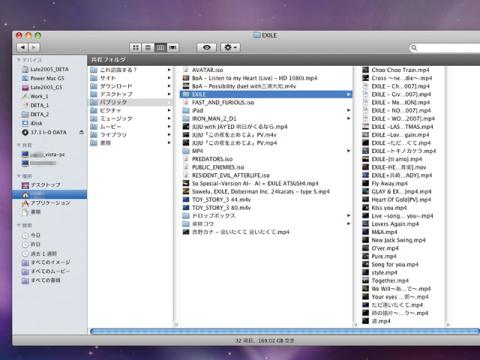
Task: Select the Public folder in the first column
Action: click(x=131, y=102)
